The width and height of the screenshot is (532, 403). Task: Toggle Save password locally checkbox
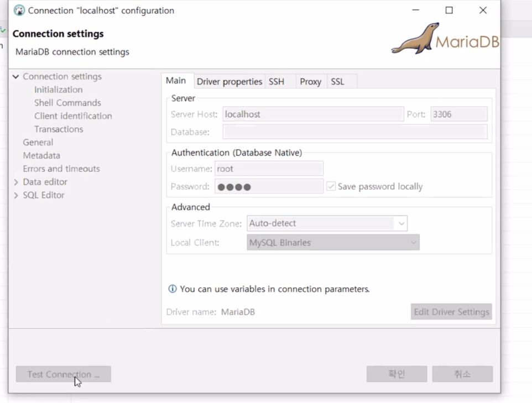tap(331, 186)
